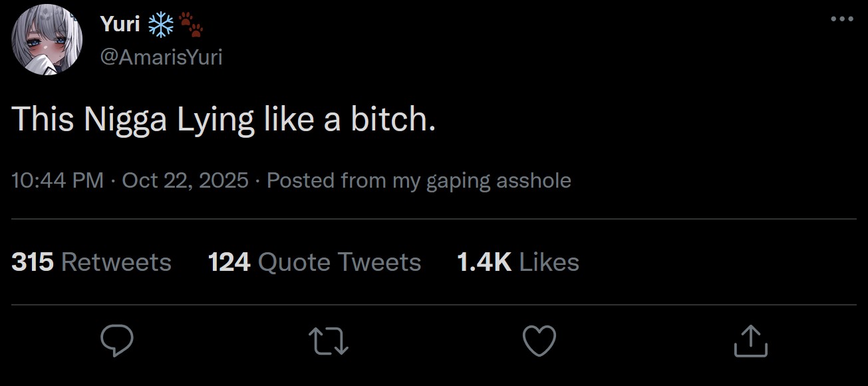Open the share upload icon

pos(751,341)
